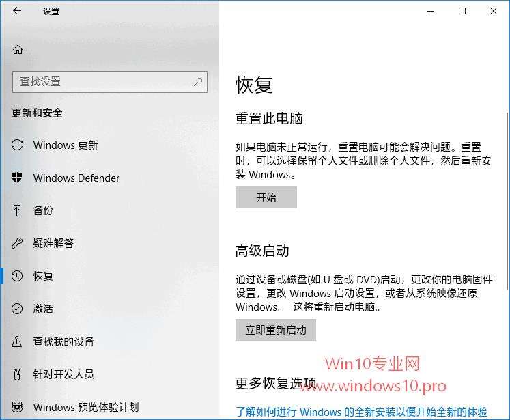Click the vertical scrollbar on right edge

pos(507,201)
